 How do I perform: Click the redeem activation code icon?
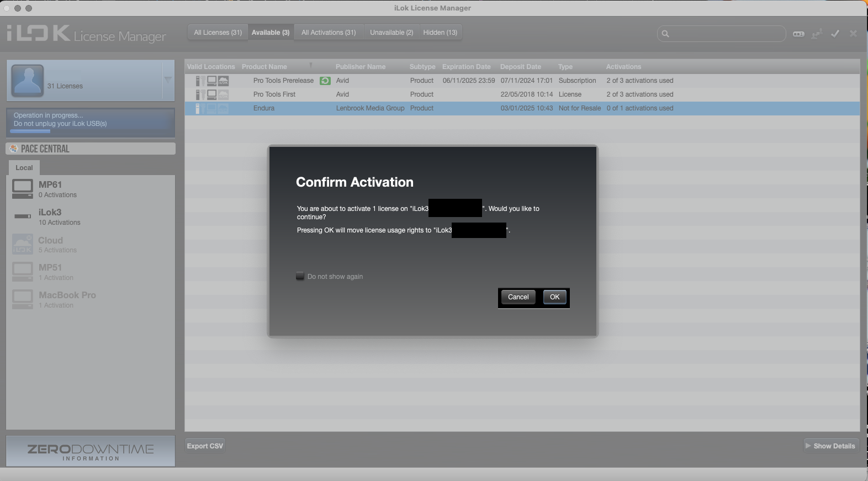pos(798,34)
